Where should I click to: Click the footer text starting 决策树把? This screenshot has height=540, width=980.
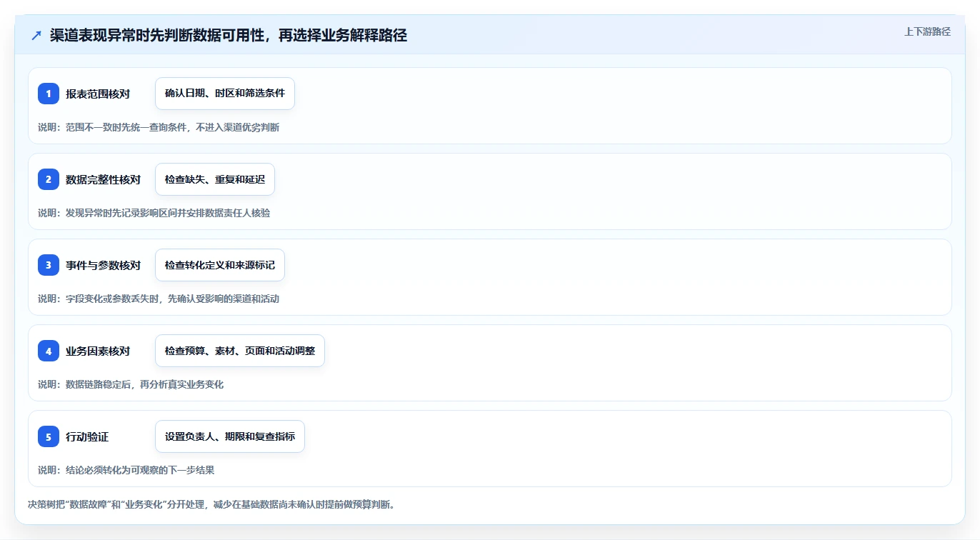point(211,504)
